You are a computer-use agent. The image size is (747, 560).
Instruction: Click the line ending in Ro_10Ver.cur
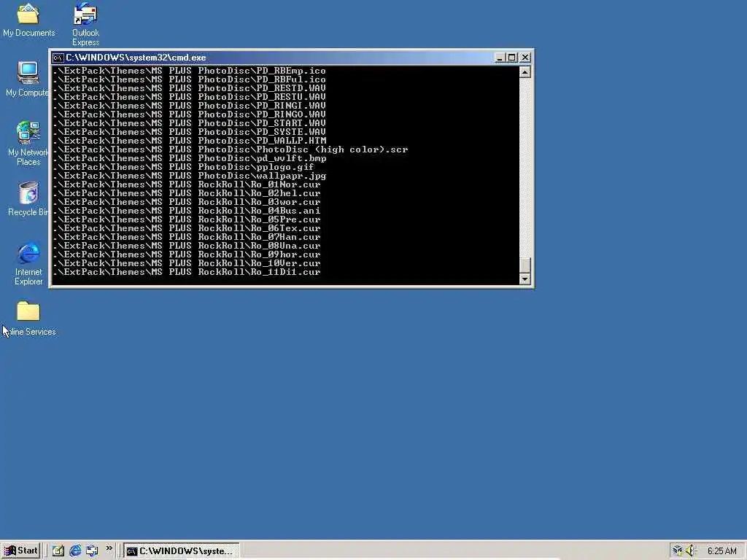point(187,263)
